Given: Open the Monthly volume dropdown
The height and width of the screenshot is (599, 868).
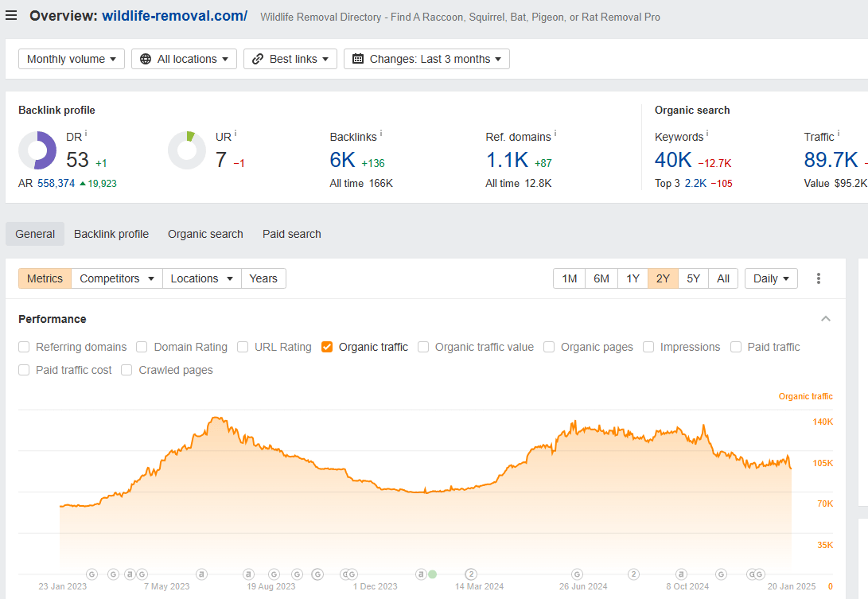Looking at the screenshot, I should 72,59.
